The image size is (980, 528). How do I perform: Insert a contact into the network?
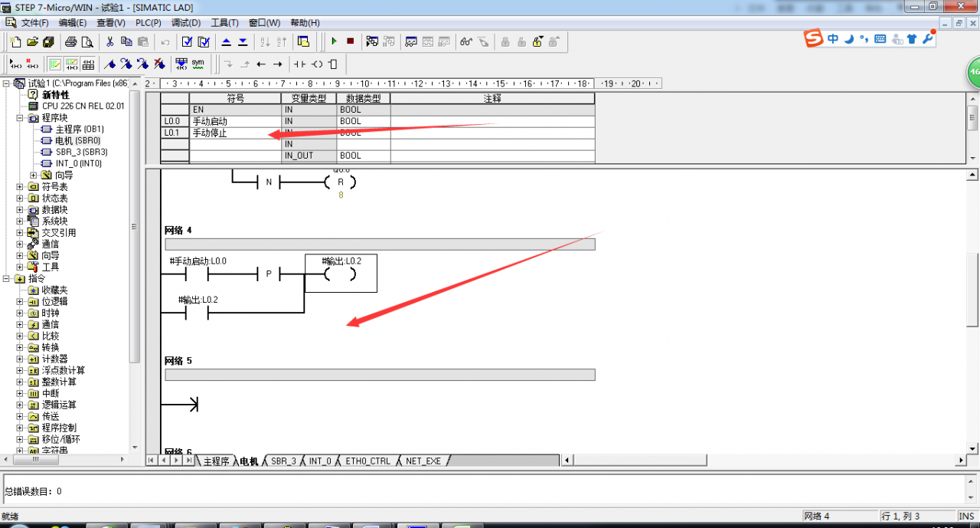[300, 64]
